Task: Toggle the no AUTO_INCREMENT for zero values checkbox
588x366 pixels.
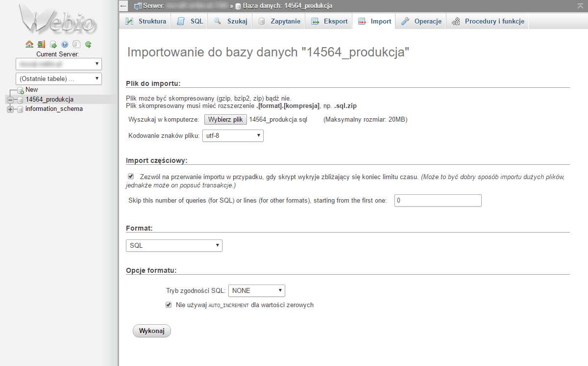Action: coord(169,305)
